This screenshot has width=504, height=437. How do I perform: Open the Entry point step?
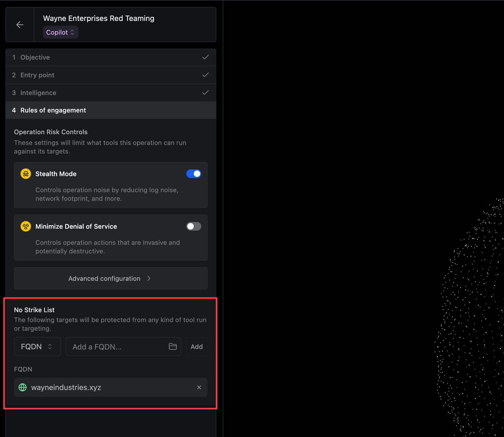pos(37,75)
